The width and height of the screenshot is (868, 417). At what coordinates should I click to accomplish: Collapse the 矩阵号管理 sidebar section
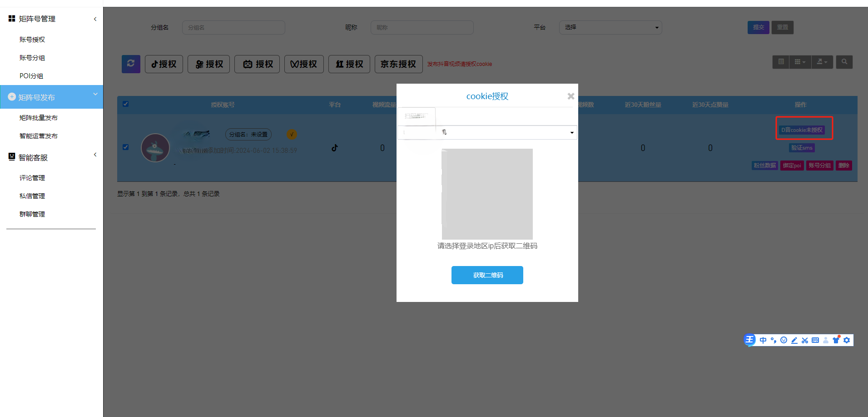95,19
